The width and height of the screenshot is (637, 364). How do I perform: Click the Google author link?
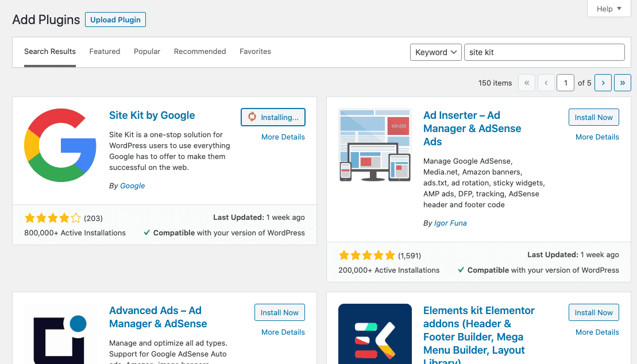[x=132, y=185]
